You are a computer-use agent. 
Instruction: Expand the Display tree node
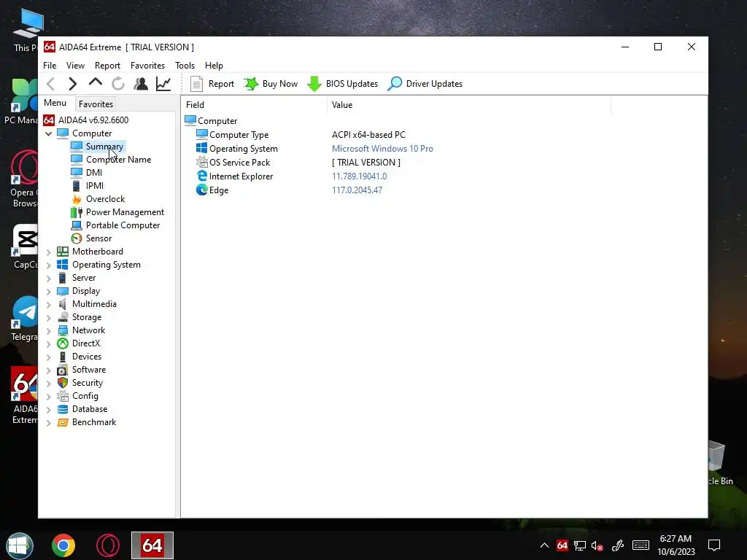pos(49,292)
